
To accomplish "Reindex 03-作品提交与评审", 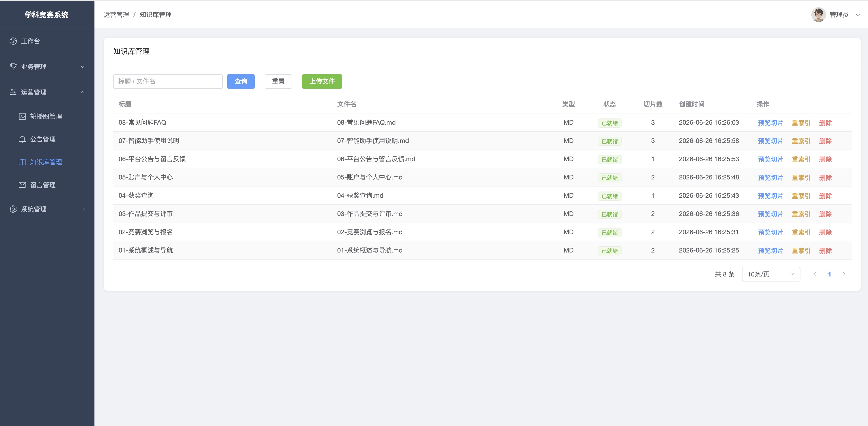I will pos(801,214).
